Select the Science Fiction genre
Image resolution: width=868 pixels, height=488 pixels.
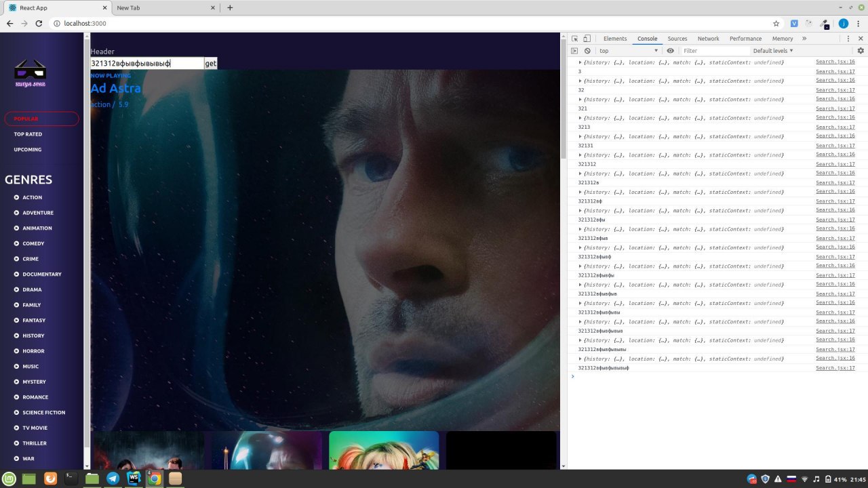pyautogui.click(x=44, y=412)
